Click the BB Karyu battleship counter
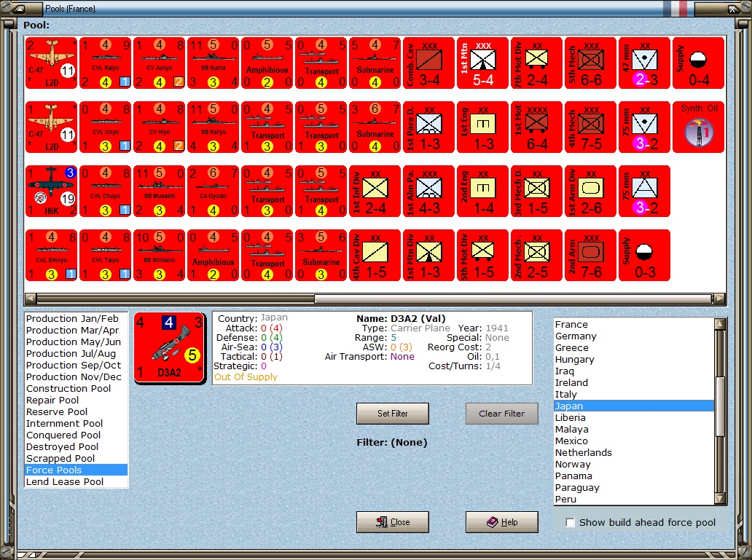 213,127
